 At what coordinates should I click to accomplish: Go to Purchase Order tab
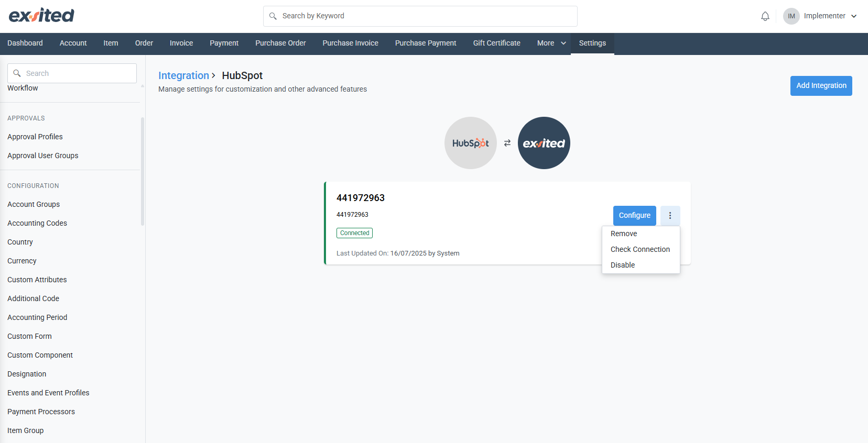coord(280,43)
